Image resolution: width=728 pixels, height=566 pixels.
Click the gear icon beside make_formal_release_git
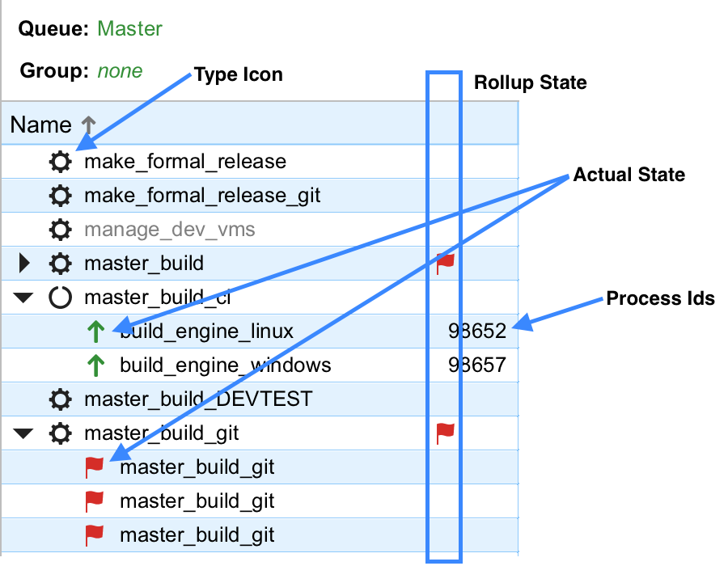(x=60, y=196)
